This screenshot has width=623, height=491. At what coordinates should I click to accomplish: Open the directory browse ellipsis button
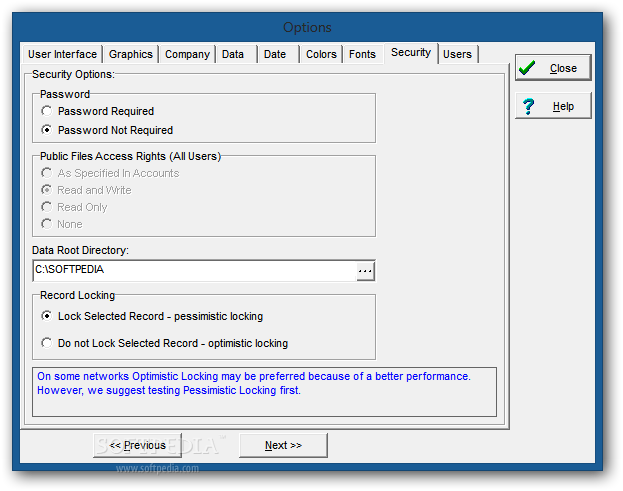pyautogui.click(x=365, y=271)
